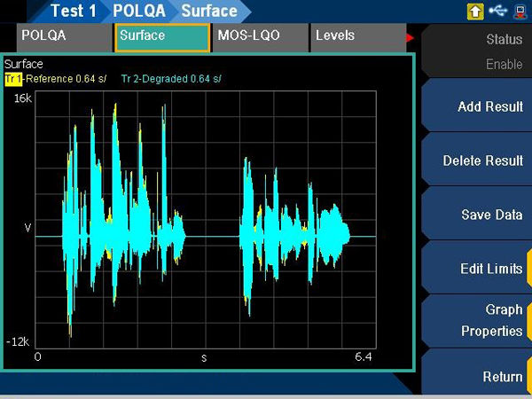This screenshot has height=399, width=532.
Task: Select the highlighted Tr 1 trace marker
Action: (12, 79)
